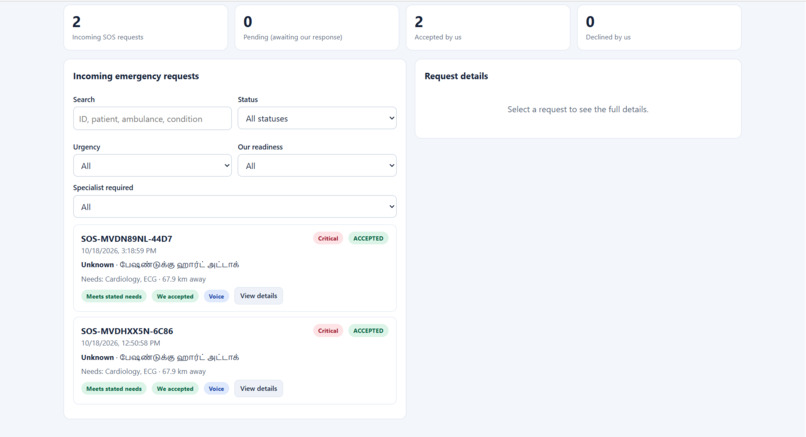Click We accepted tag on SOS-MVDN89NL-44D7
Viewport: 806px width, 437px height.
(x=175, y=297)
